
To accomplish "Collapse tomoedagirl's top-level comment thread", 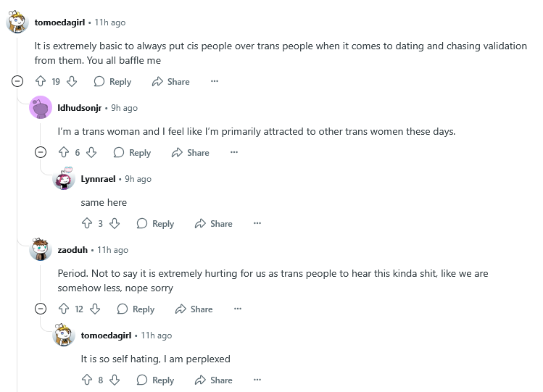I will click(18, 82).
